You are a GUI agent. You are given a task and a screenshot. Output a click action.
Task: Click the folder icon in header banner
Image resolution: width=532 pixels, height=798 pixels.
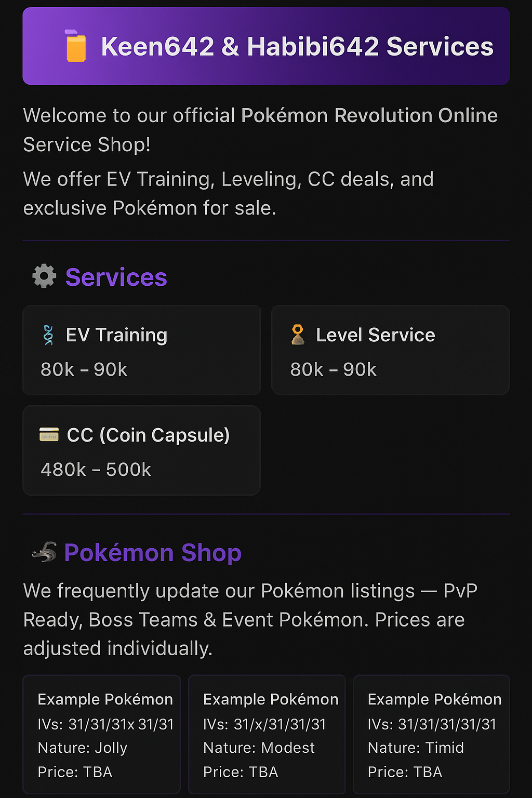tap(76, 46)
